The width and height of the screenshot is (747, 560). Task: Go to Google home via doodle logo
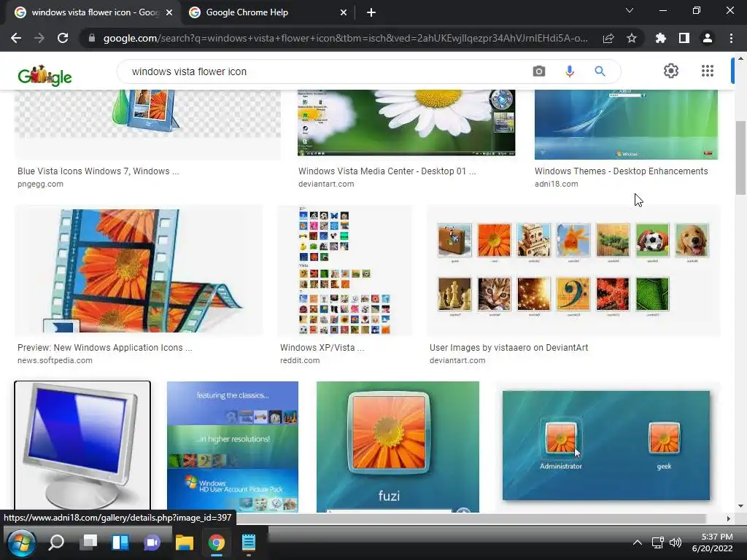pyautogui.click(x=44, y=75)
